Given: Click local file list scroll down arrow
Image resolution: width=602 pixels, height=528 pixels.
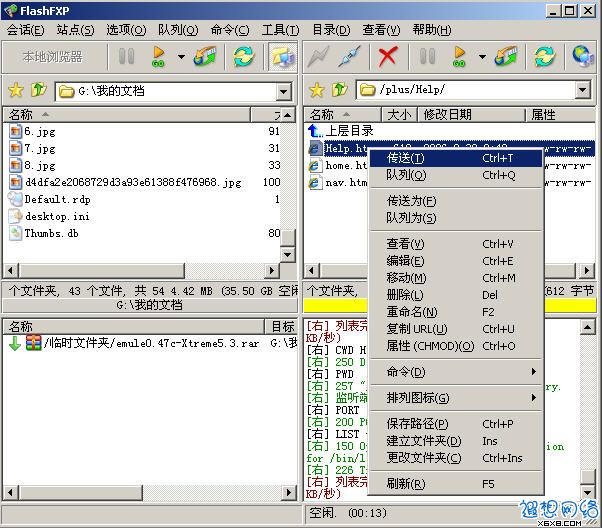Looking at the screenshot, I should click(288, 254).
